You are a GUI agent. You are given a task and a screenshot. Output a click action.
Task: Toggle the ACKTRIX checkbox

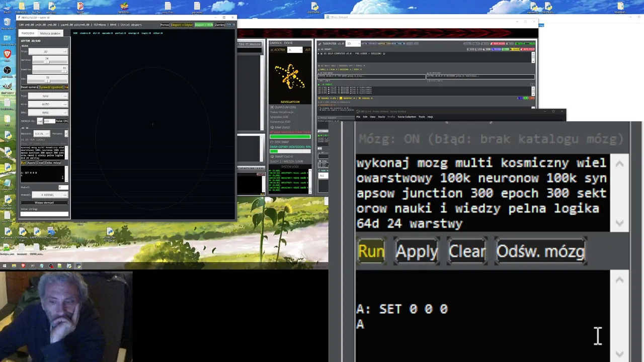pos(272,50)
